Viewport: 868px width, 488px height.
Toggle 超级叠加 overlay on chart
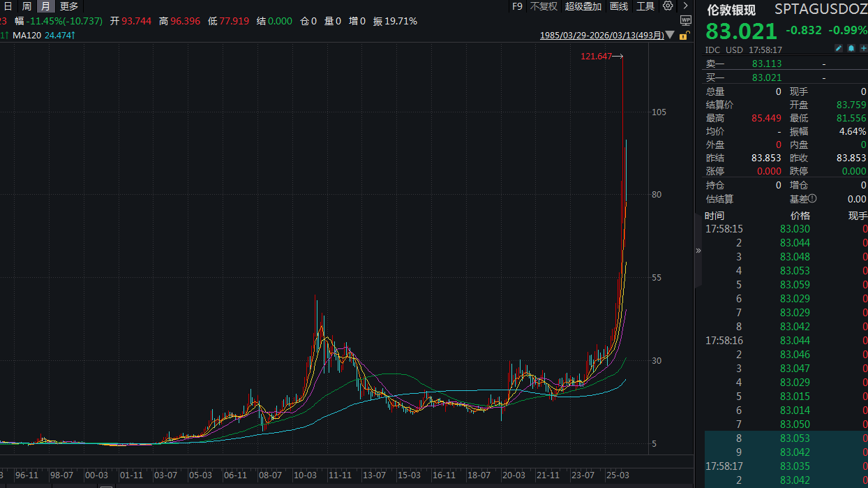[x=583, y=6]
